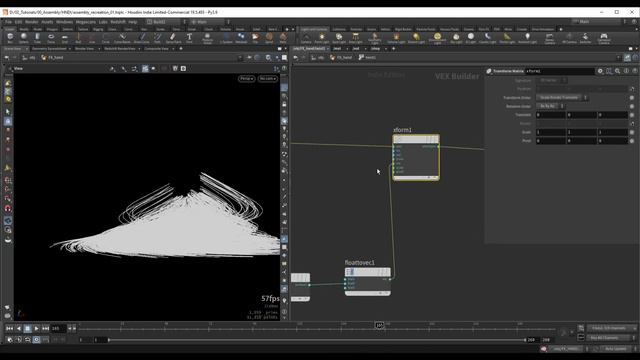Add a Point Light from the shelf
The image size is (640, 360).
[322, 38]
